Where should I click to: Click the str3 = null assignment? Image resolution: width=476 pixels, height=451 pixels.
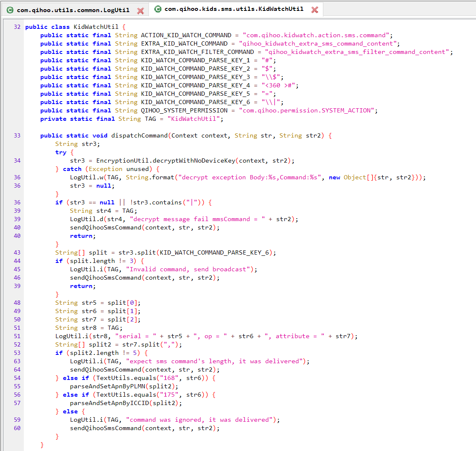(92, 186)
